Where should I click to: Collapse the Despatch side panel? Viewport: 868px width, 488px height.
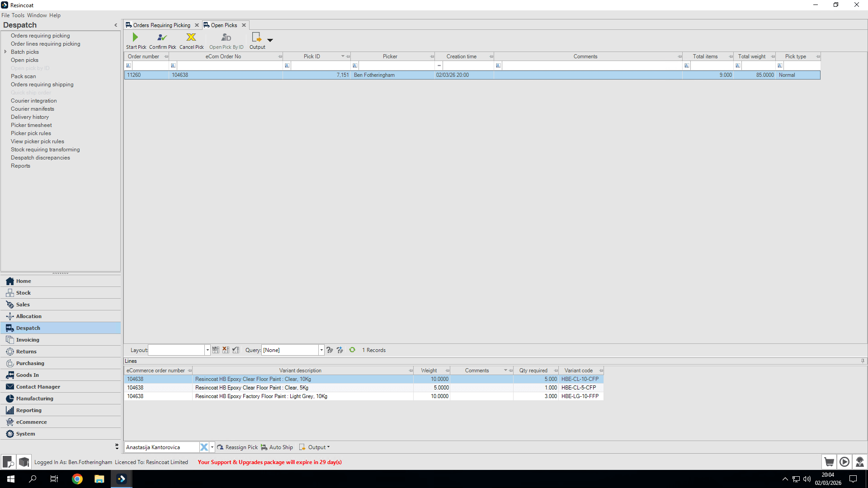116,25
